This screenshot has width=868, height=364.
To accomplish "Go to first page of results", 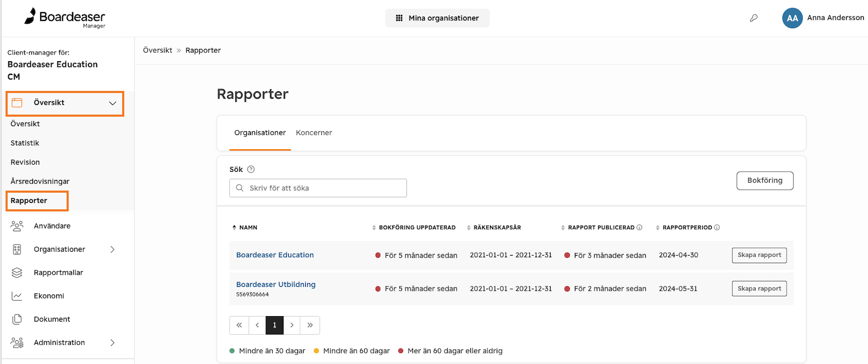I will (x=239, y=325).
